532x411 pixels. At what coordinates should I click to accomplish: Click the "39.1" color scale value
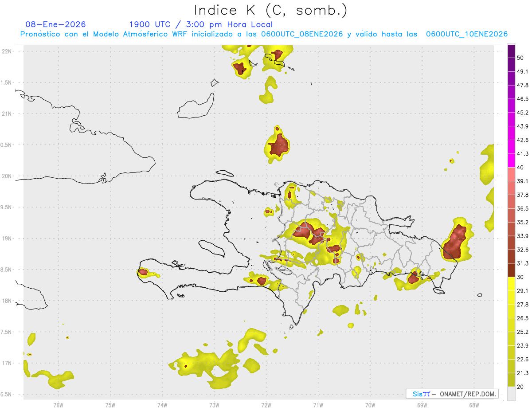point(523,181)
